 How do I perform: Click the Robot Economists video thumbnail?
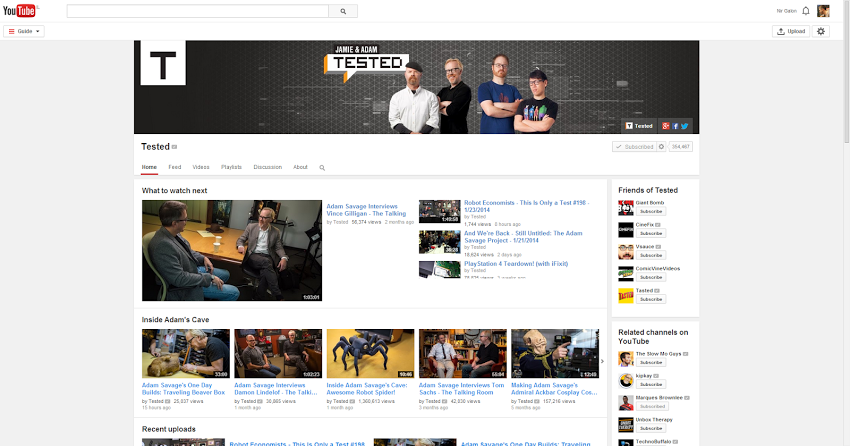pos(440,211)
